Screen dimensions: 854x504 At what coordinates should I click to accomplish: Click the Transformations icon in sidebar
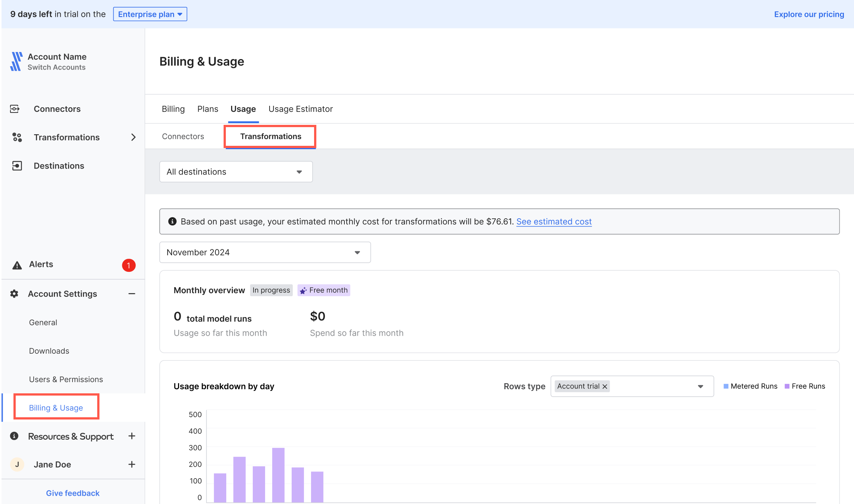17,137
